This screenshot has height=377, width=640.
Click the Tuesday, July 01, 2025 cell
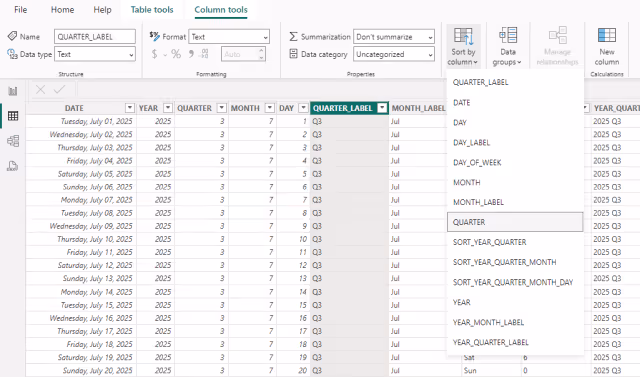pyautogui.click(x=82, y=121)
